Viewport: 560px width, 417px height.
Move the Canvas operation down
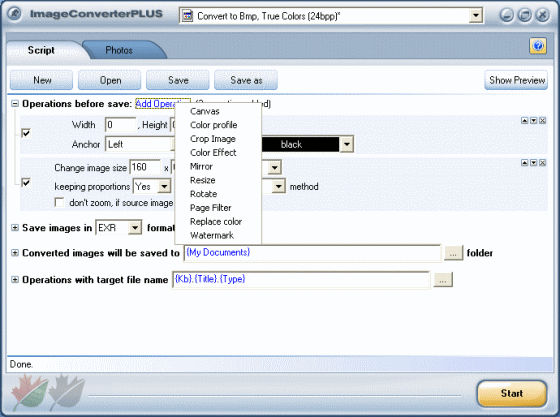coord(533,121)
